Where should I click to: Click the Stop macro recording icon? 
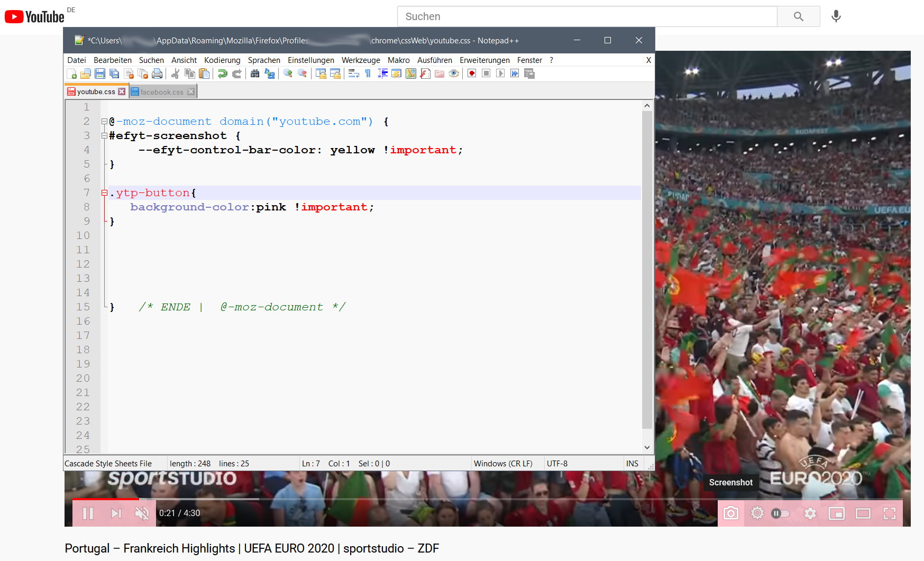(x=486, y=73)
